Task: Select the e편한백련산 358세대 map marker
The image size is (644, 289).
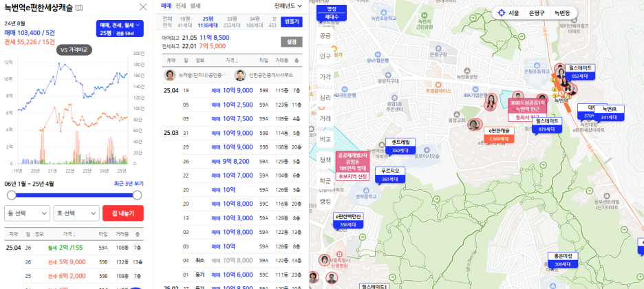Action: click(348, 220)
